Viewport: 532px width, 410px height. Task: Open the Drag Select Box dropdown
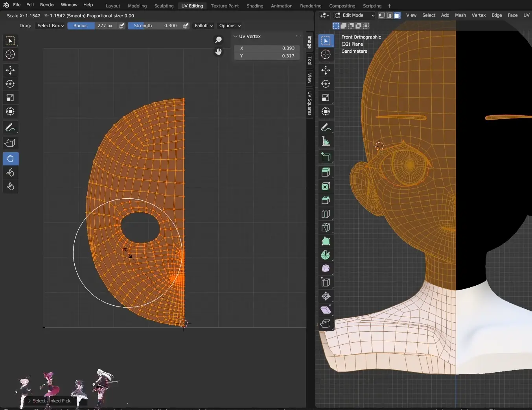point(50,26)
